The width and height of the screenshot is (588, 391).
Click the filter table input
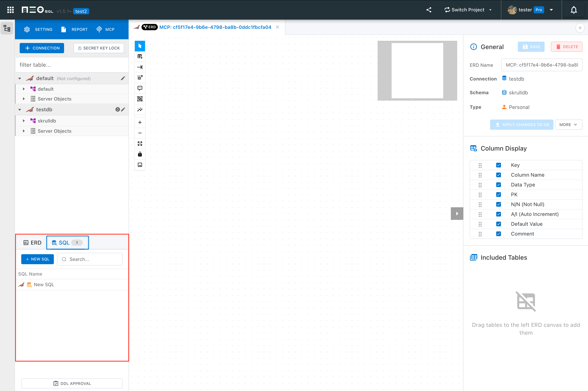pos(72,65)
